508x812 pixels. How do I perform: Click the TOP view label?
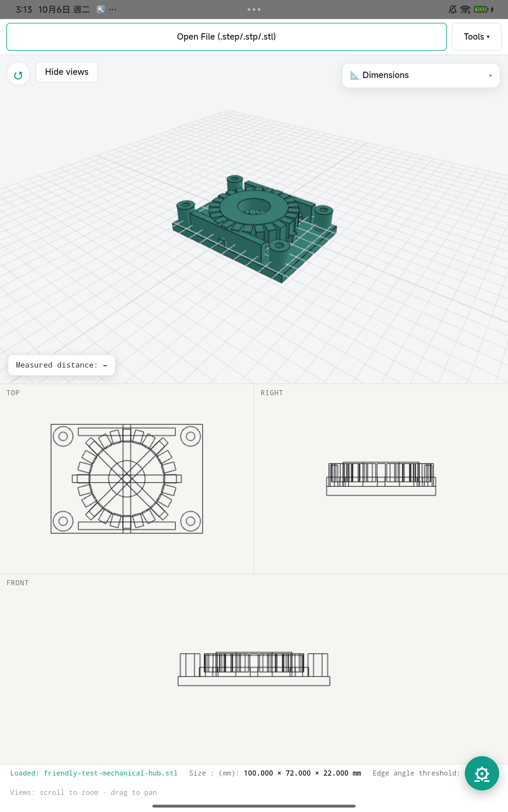[x=13, y=393]
